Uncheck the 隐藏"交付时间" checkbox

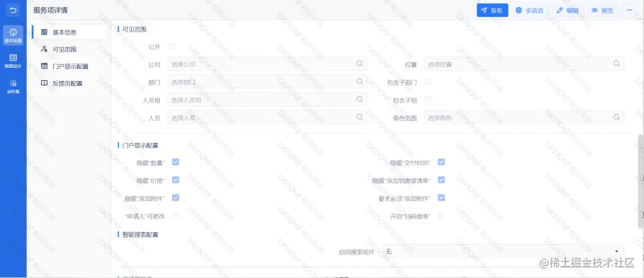click(x=441, y=162)
